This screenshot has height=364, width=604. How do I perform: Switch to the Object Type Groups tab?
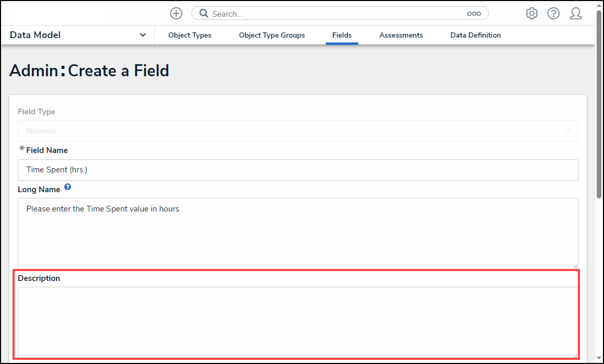coord(272,35)
